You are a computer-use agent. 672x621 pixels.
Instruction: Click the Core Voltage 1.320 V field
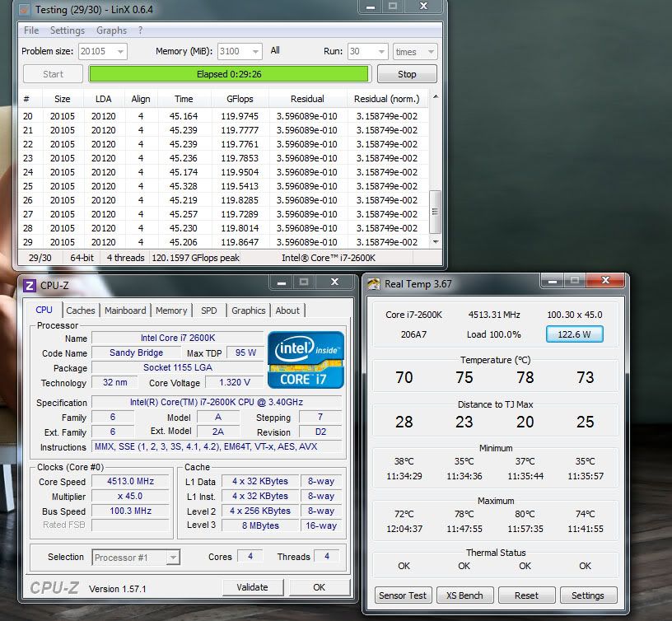click(x=235, y=382)
